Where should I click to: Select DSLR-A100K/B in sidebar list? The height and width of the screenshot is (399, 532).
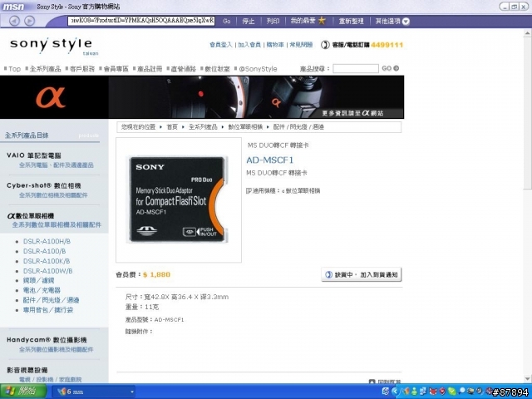(x=47, y=261)
